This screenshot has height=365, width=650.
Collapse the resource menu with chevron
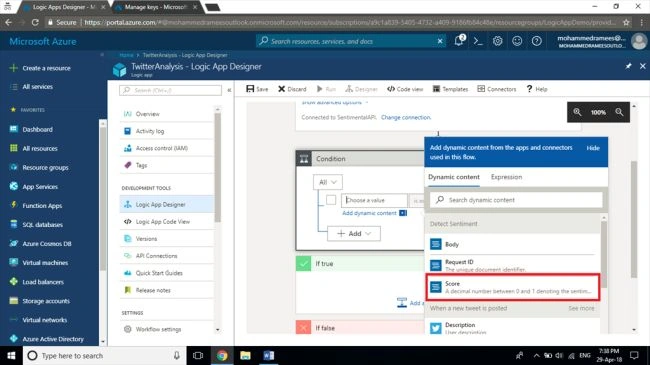pos(229,90)
